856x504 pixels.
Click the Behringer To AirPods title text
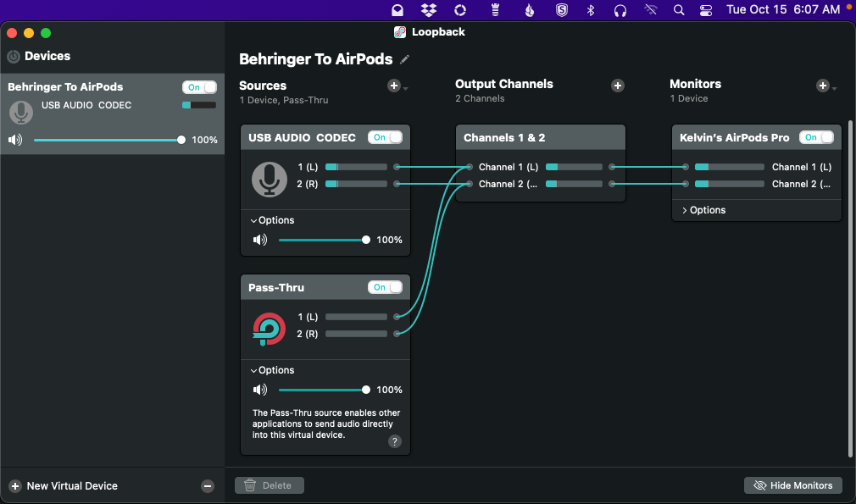pyautogui.click(x=315, y=59)
